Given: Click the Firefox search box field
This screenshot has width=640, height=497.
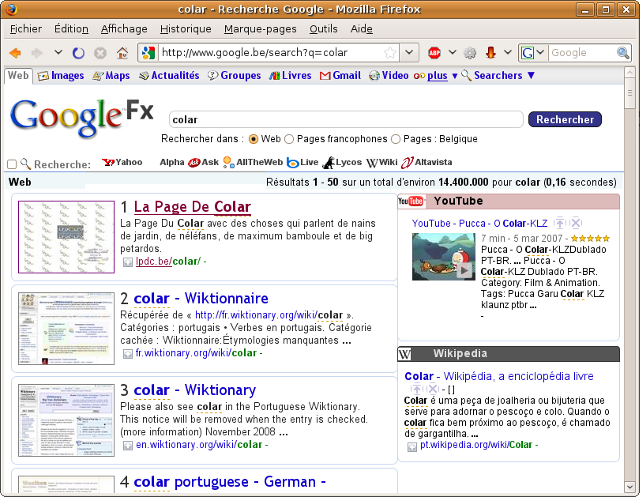Looking at the screenshot, I should pos(582,53).
